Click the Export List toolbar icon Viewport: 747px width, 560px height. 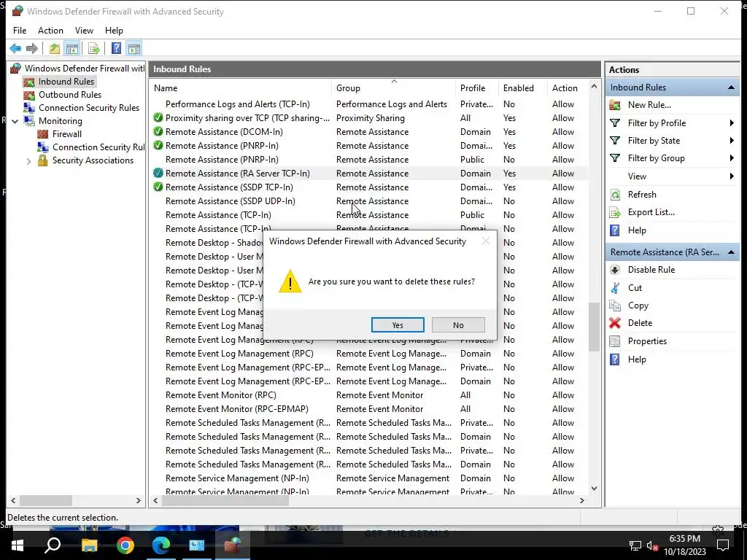point(94,48)
